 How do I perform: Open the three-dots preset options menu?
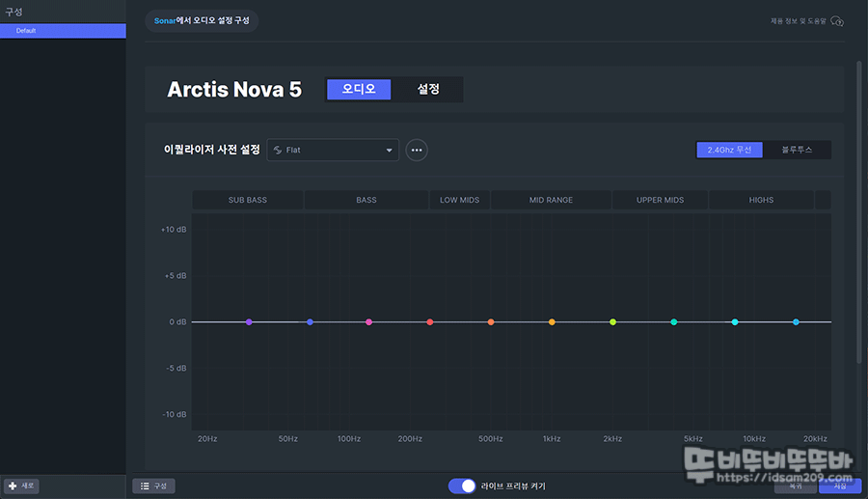pos(417,151)
